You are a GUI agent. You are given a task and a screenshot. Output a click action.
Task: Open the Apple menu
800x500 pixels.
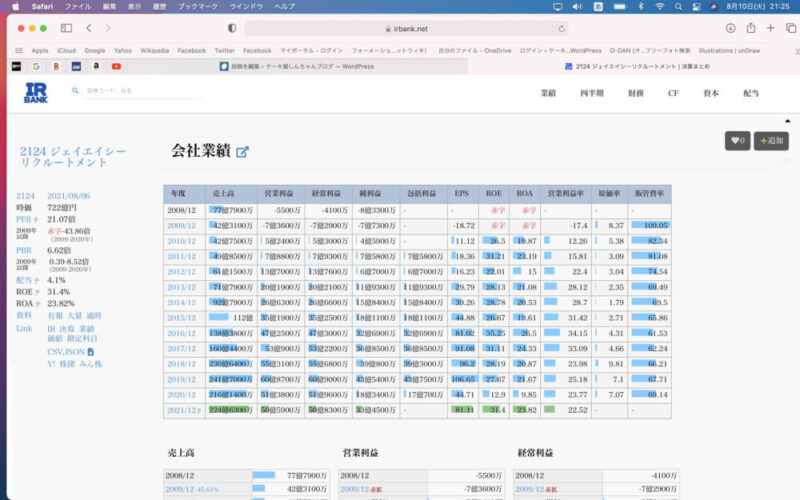pos(16,6)
